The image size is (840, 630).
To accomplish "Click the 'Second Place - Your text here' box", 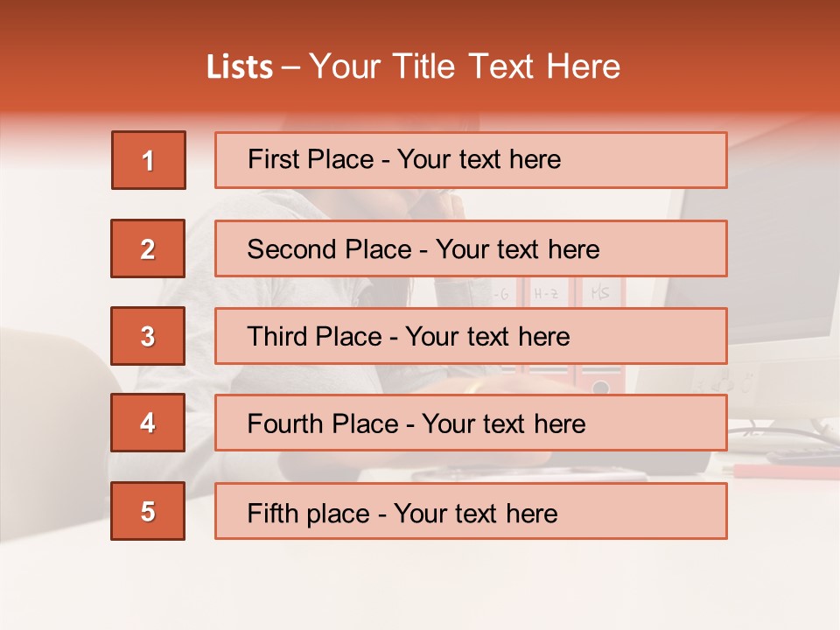I will tap(471, 248).
